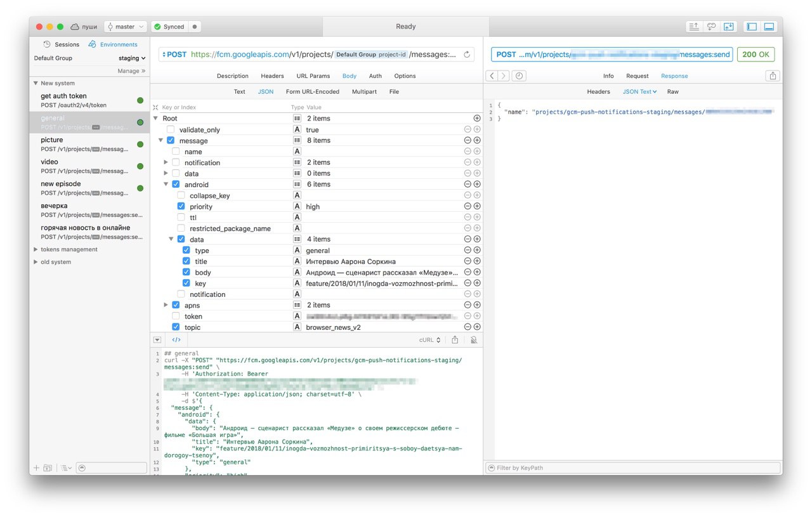Open the JSON Text format dropdown
The width and height of the screenshot is (812, 517).
(640, 92)
